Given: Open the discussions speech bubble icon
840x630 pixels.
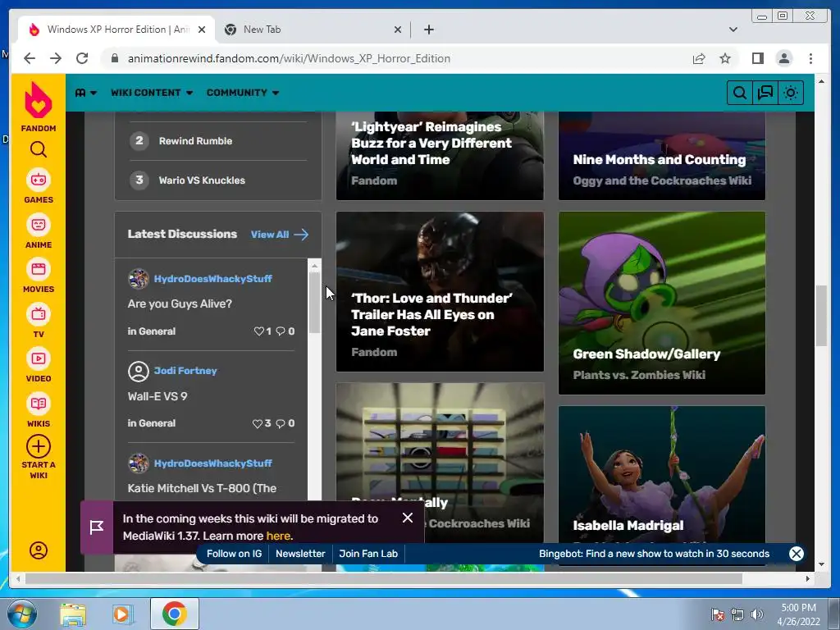Looking at the screenshot, I should pos(765,93).
